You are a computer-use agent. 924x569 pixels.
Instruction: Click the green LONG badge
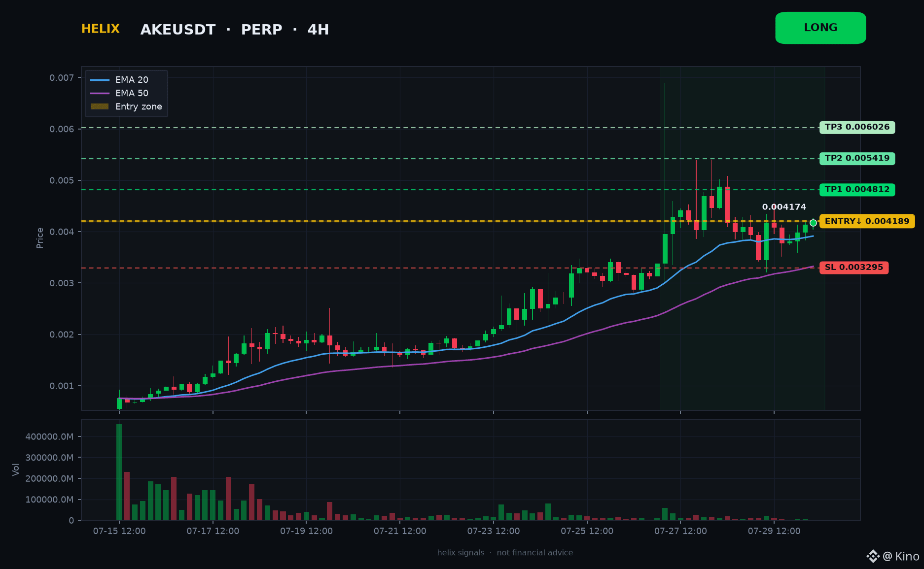point(820,28)
